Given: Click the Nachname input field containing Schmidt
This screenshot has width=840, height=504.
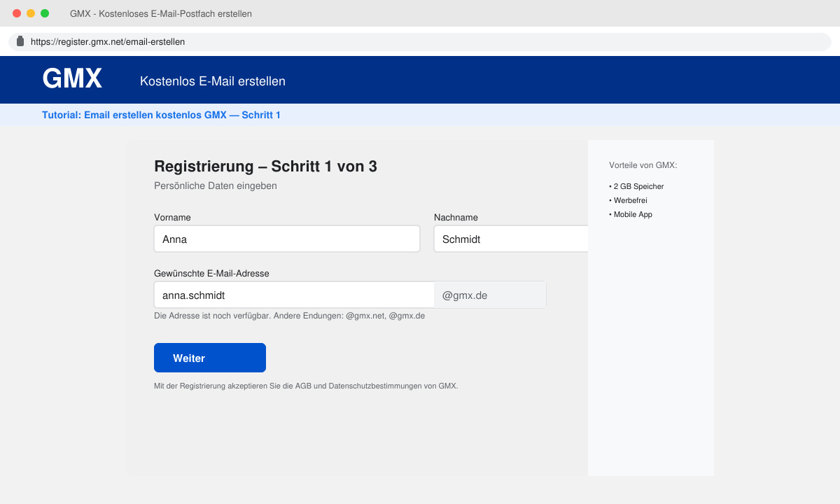Looking at the screenshot, I should (x=511, y=239).
